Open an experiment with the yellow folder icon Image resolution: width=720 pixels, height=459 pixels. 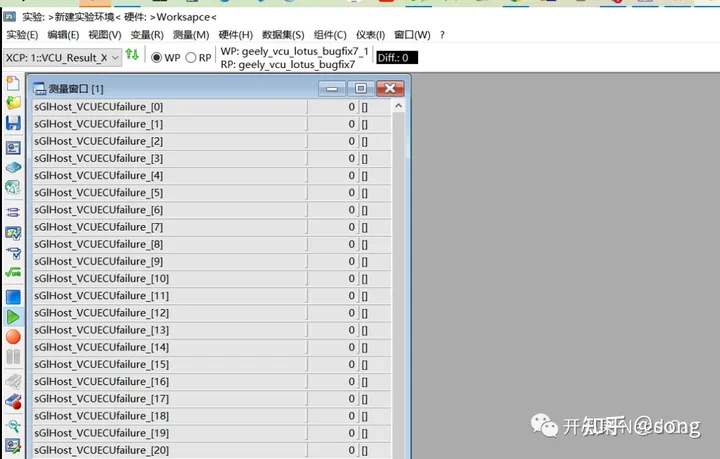(x=13, y=102)
